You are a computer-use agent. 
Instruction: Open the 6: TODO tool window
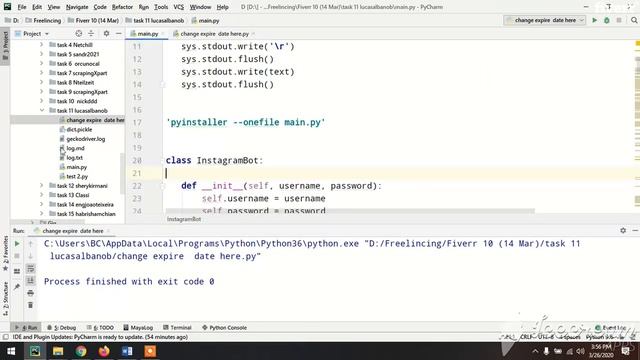coord(100,327)
